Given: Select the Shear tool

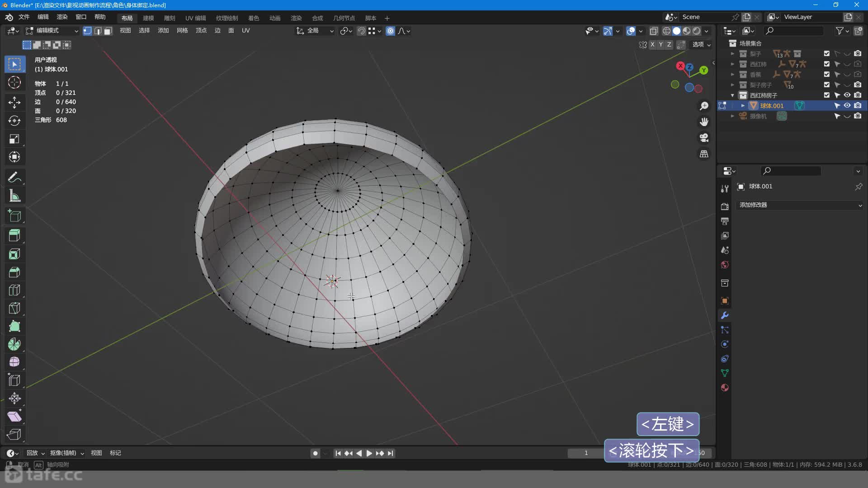Looking at the screenshot, I should coord(14,416).
